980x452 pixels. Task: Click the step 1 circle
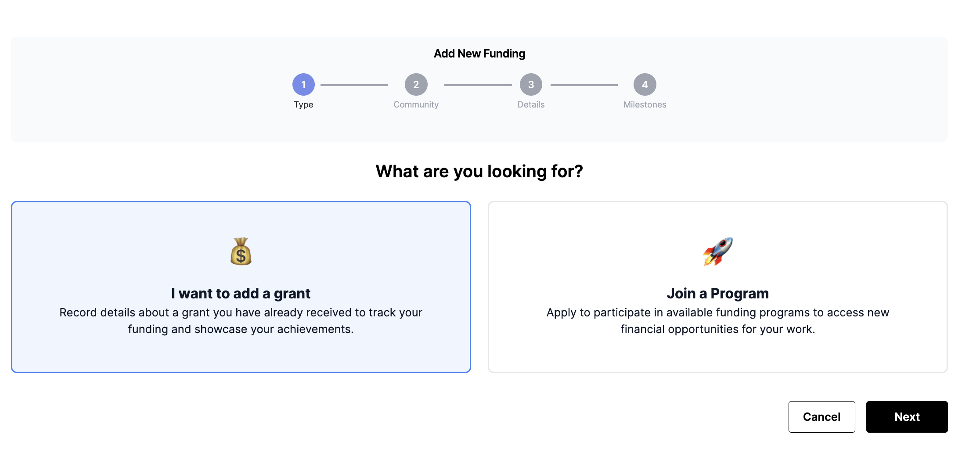click(x=303, y=85)
